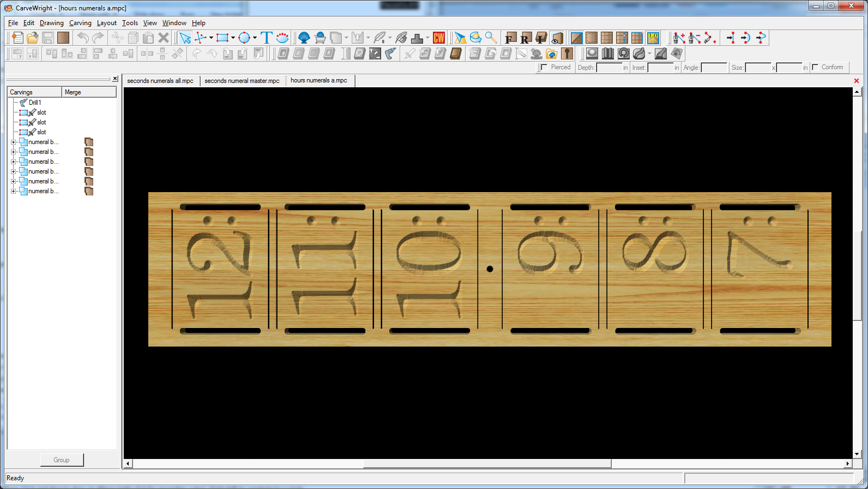Click the scrollbar right arrow
This screenshot has height=489, width=868.
pyautogui.click(x=848, y=463)
